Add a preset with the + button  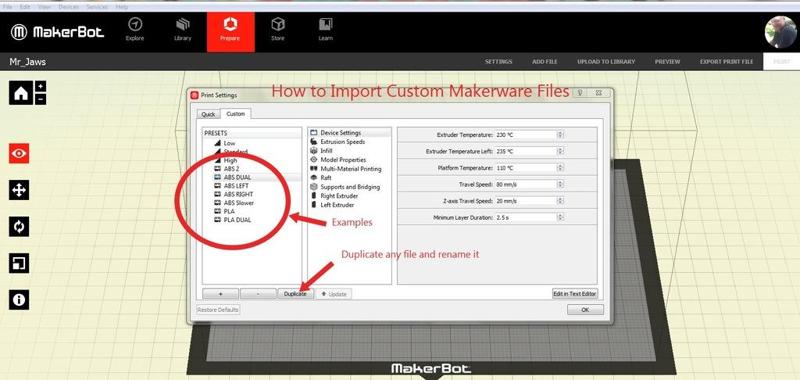220,294
